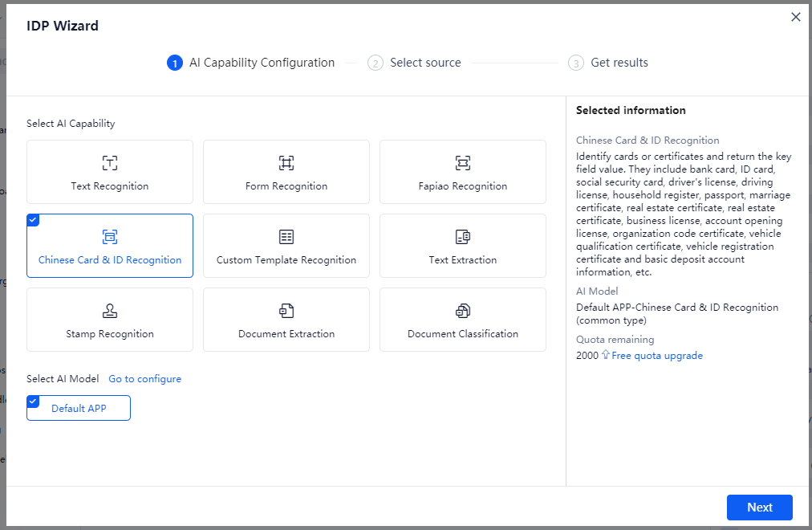Image resolution: width=812 pixels, height=530 pixels.
Task: Select the Text Recognition icon
Action: (110, 164)
